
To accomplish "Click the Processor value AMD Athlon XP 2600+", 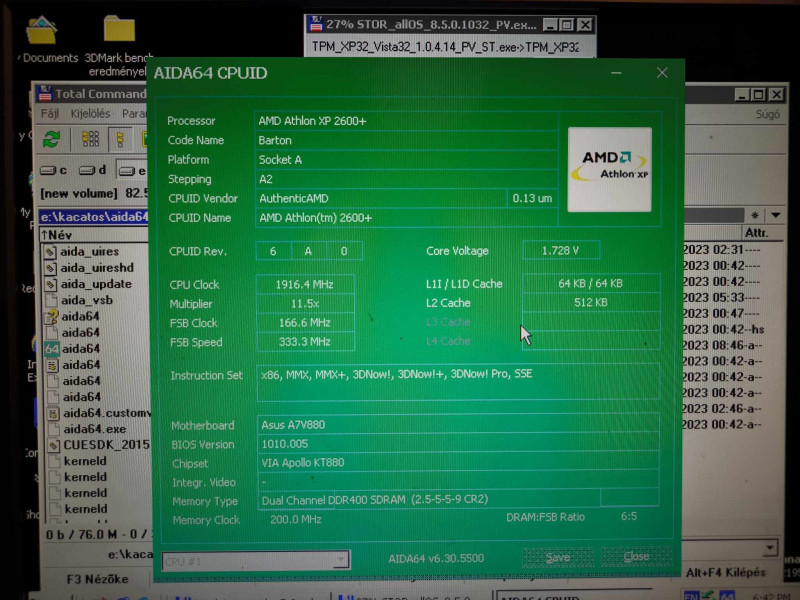I will (x=406, y=121).
